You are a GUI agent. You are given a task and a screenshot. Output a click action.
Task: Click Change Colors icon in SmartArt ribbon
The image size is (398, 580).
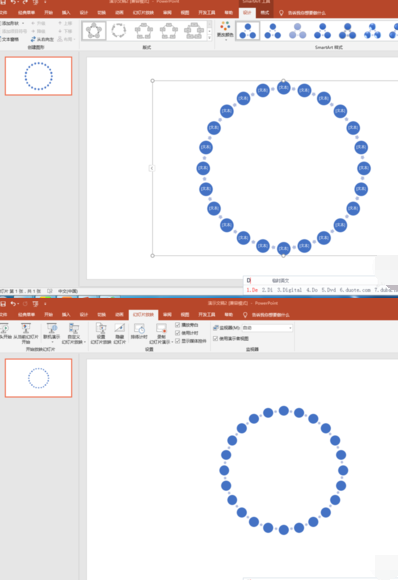[225, 30]
